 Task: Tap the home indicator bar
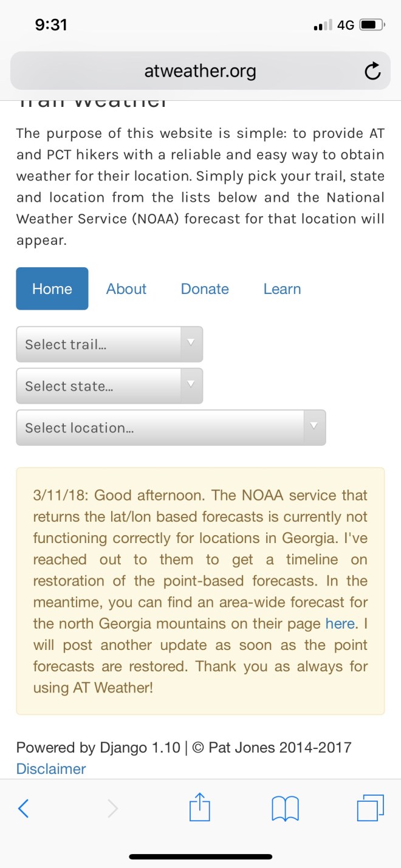click(x=200, y=856)
